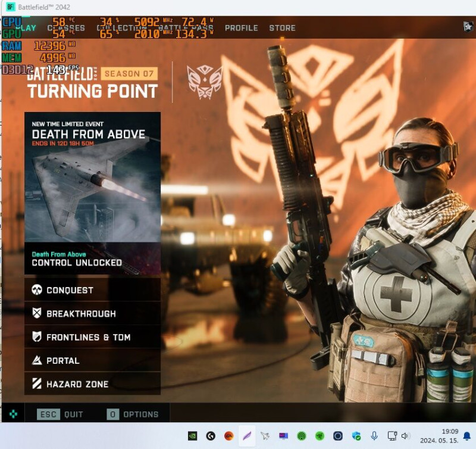Click the Conquest mode icon
The image size is (476, 449).
[x=37, y=290]
